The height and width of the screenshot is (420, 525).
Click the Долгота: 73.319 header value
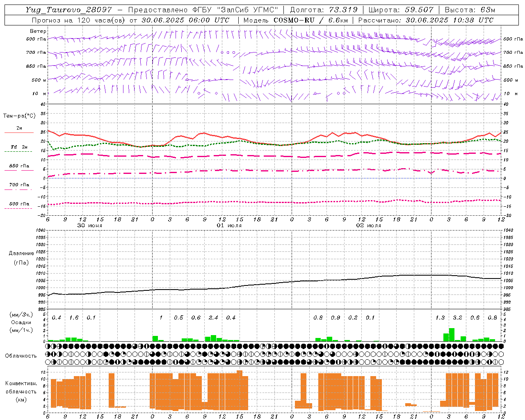pos(324,10)
